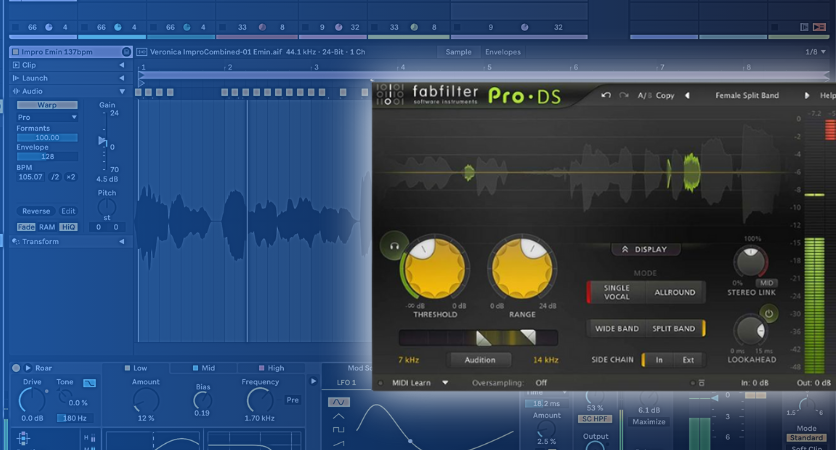Viewport: 836px width, 450px height.
Task: Select the previous preset arrow
Action: tap(690, 96)
